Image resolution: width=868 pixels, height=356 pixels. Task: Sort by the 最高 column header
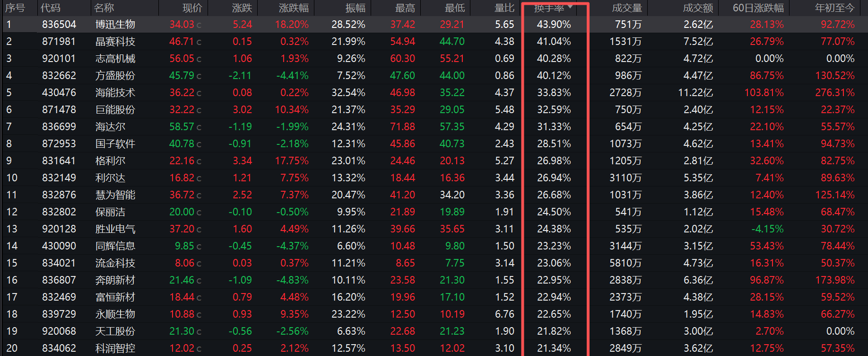click(405, 8)
